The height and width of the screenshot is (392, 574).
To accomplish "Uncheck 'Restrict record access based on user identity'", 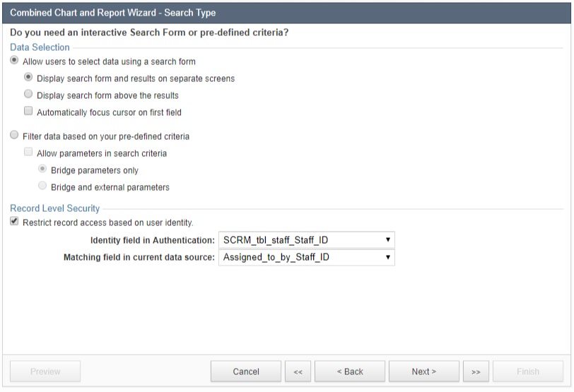I will pos(15,222).
